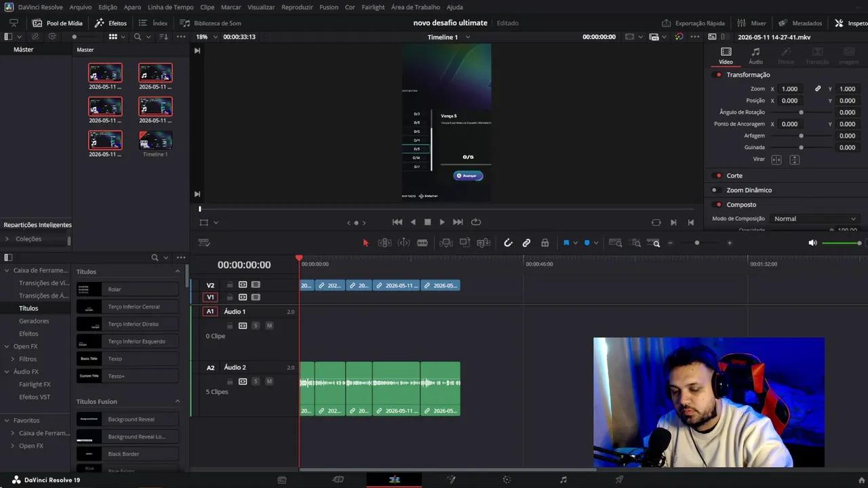Collapse the Caixa de Ferramentas tree
The height and width of the screenshot is (488, 868).
click(x=7, y=270)
